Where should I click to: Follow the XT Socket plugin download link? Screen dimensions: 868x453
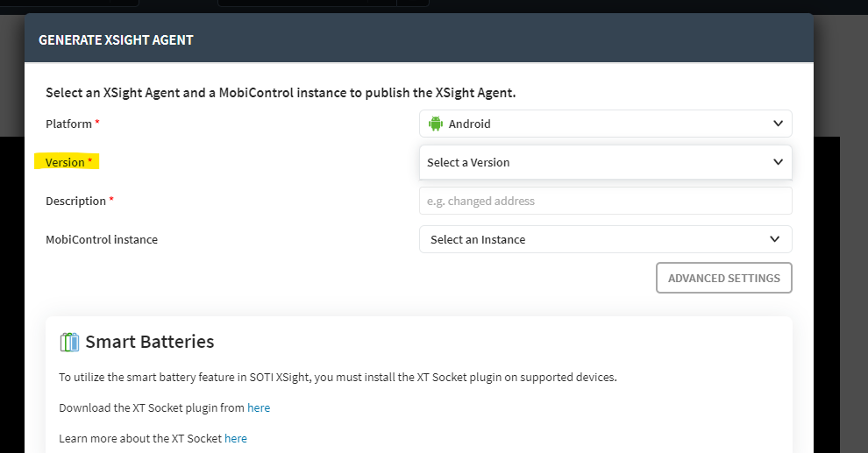pos(259,407)
